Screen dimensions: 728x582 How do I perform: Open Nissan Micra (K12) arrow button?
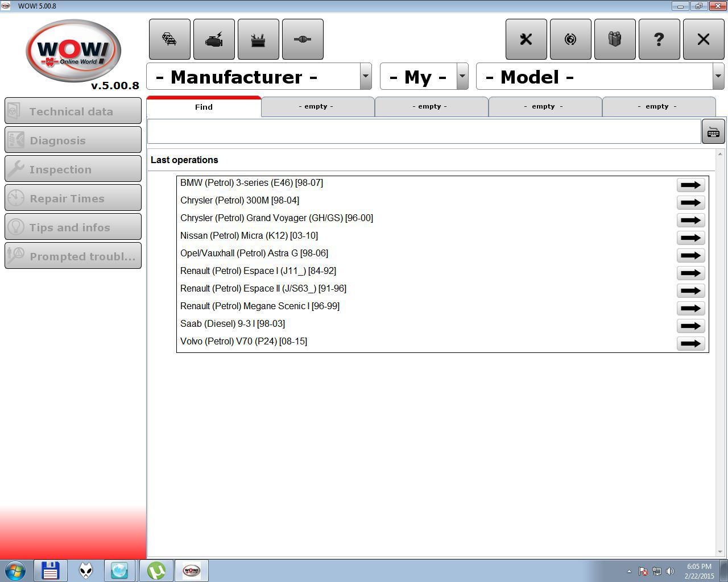coord(691,238)
